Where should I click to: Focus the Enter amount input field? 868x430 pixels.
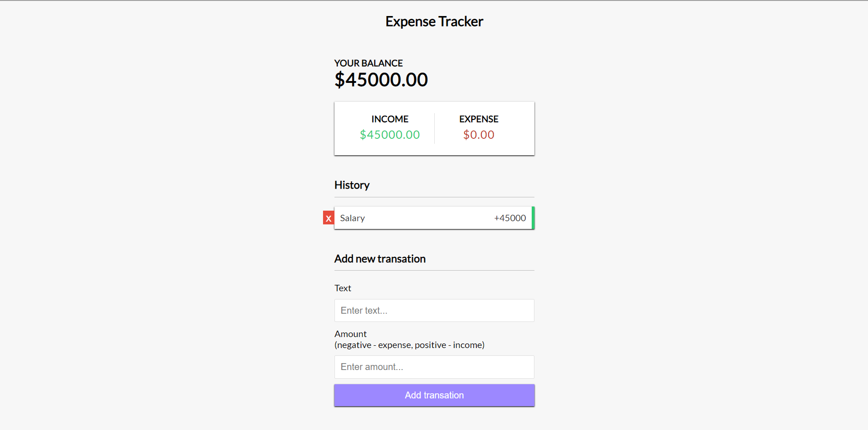pos(434,367)
